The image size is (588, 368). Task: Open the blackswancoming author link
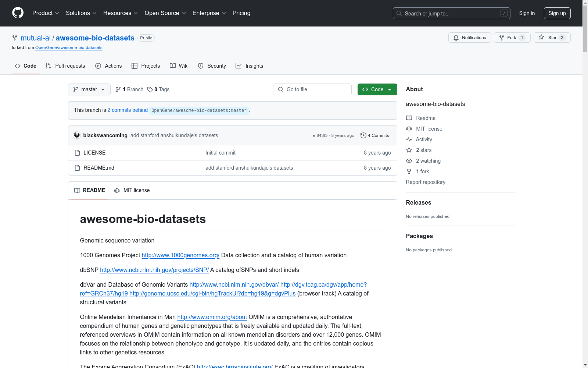pyautogui.click(x=105, y=135)
